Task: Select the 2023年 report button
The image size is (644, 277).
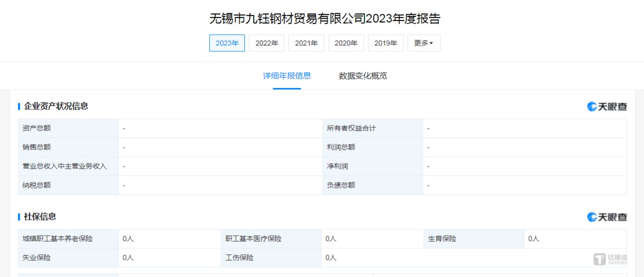Action: [x=227, y=43]
